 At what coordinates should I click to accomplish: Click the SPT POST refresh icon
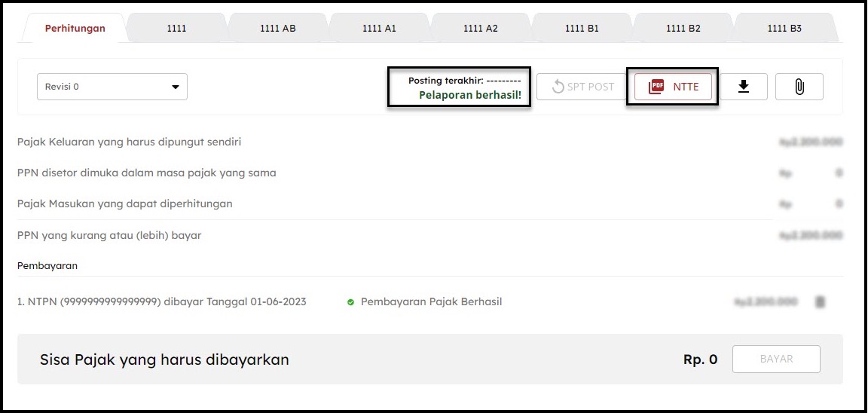coord(558,87)
